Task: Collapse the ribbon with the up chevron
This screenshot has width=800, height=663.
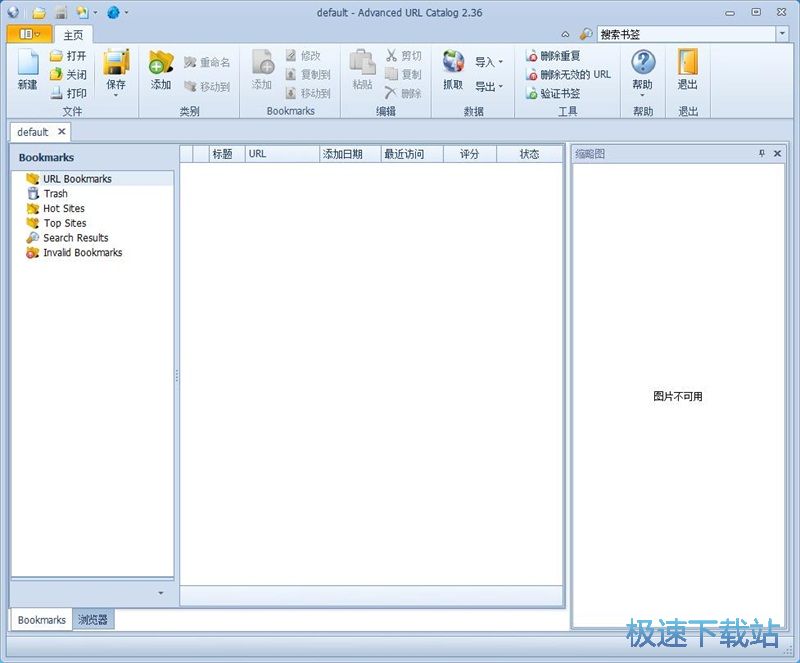Action: click(x=565, y=35)
